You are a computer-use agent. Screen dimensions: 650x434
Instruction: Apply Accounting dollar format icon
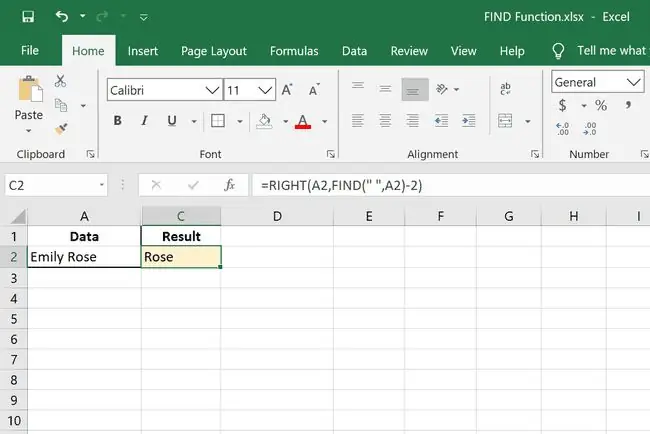562,105
